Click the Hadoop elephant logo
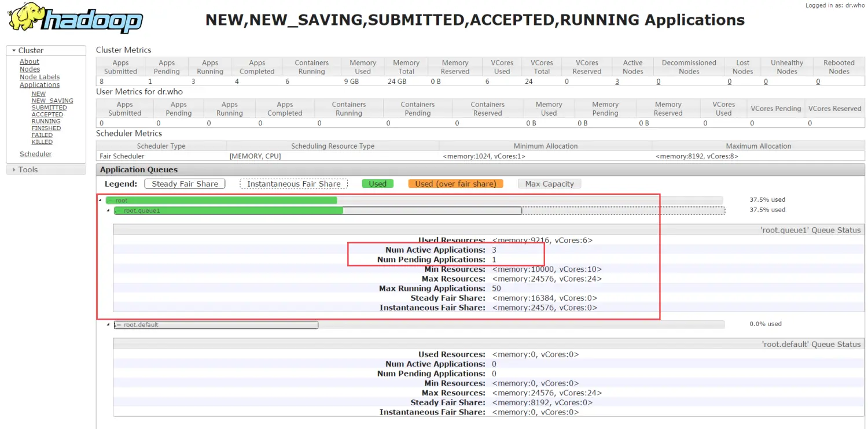This screenshot has height=429, width=868. pyautogui.click(x=76, y=18)
